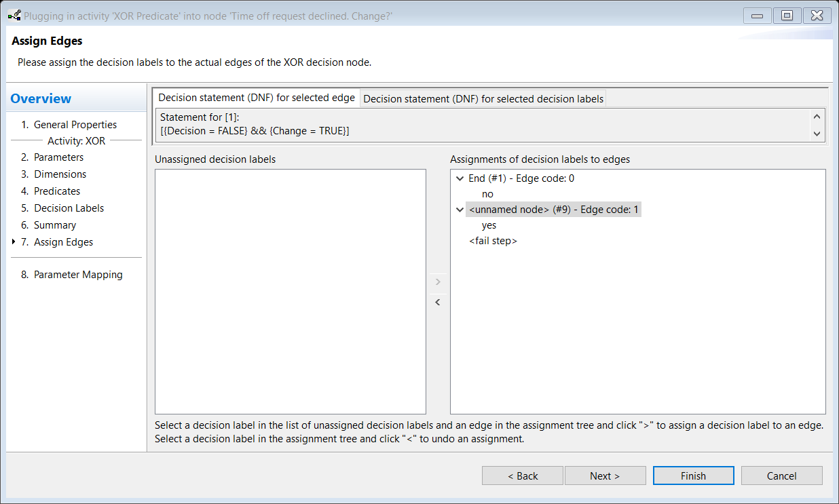This screenshot has width=839, height=504.
Task: Click the workflow icon in the title bar
Action: click(x=14, y=16)
